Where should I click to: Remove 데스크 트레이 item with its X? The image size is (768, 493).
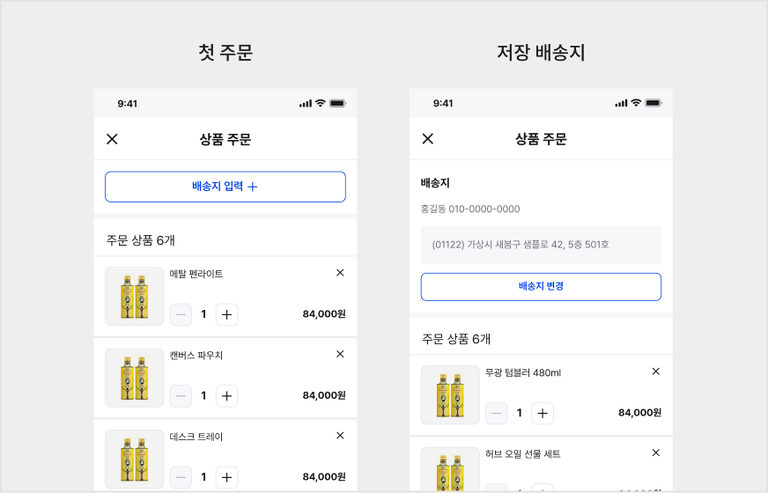coord(340,435)
